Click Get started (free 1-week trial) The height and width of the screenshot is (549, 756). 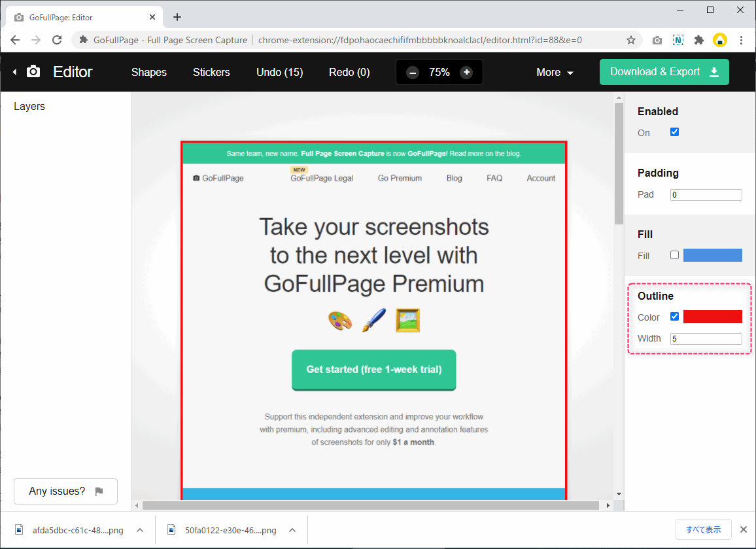(373, 370)
